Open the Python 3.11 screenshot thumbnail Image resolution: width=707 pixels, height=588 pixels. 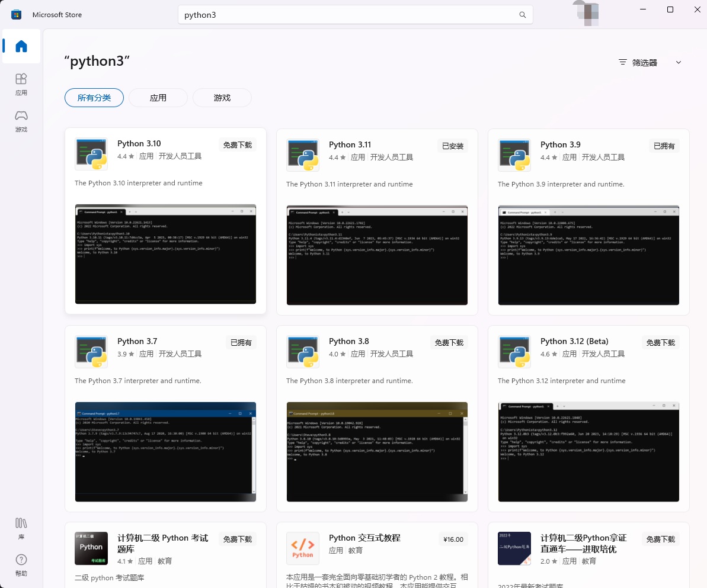click(377, 255)
